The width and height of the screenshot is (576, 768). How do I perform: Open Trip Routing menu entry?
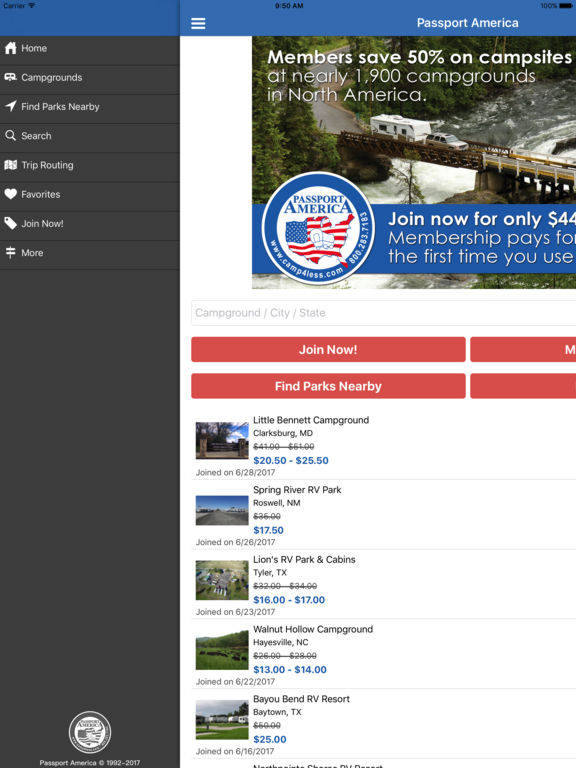[x=90, y=166]
